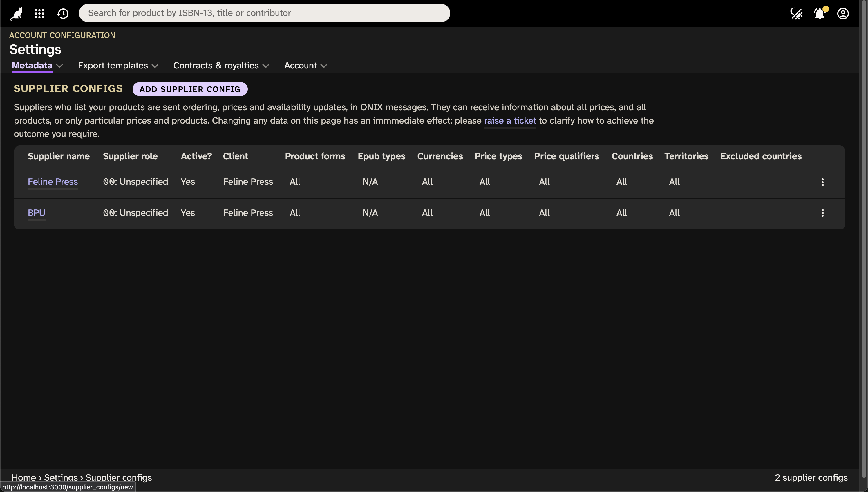Click the Add Supplier Config button
Image resolution: width=868 pixels, height=492 pixels.
point(190,89)
